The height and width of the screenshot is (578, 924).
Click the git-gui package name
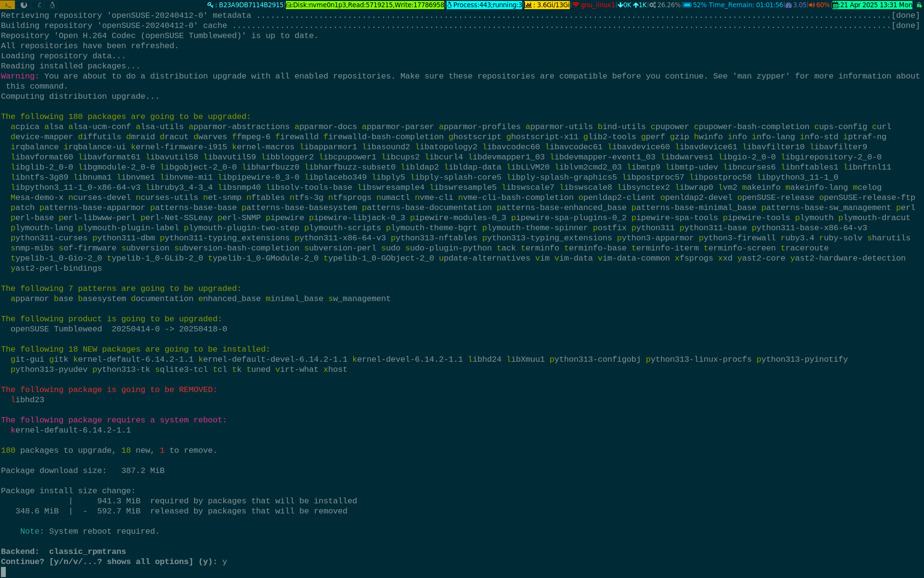click(27, 359)
